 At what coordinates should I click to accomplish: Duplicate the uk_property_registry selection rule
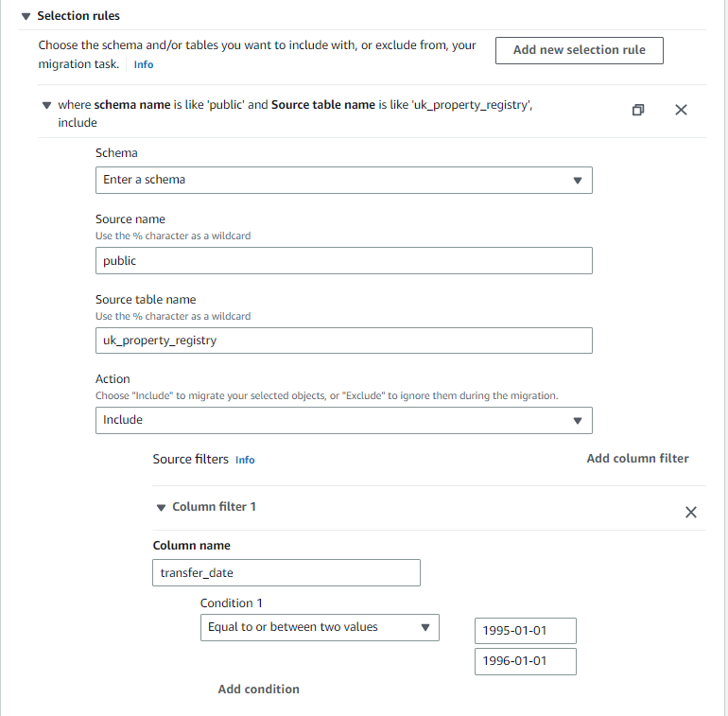click(x=638, y=110)
